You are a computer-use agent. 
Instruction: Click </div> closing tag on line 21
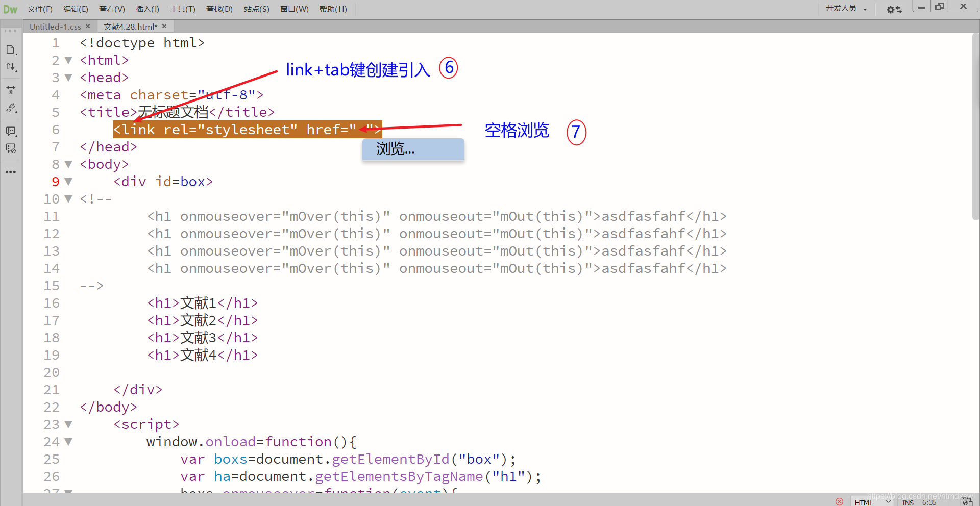[x=138, y=390]
